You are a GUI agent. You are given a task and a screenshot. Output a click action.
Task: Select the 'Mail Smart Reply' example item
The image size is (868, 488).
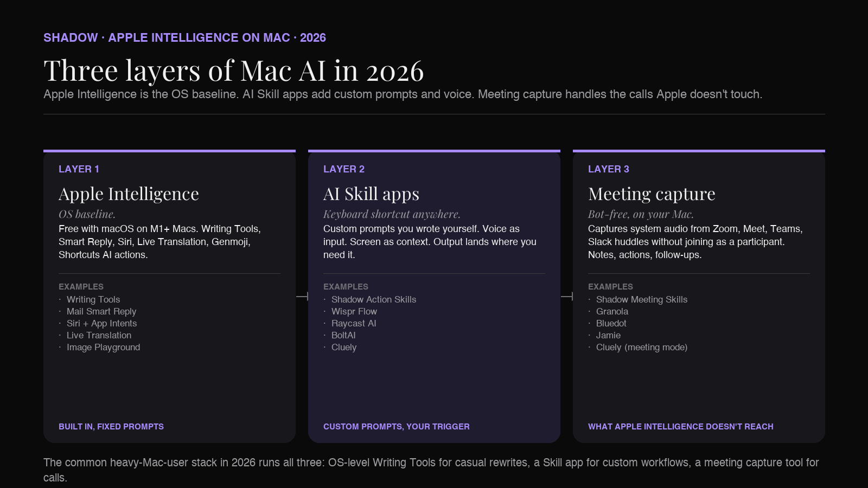click(x=101, y=311)
